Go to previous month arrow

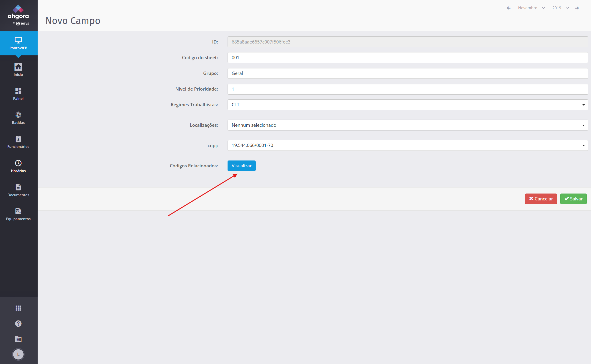click(x=509, y=8)
